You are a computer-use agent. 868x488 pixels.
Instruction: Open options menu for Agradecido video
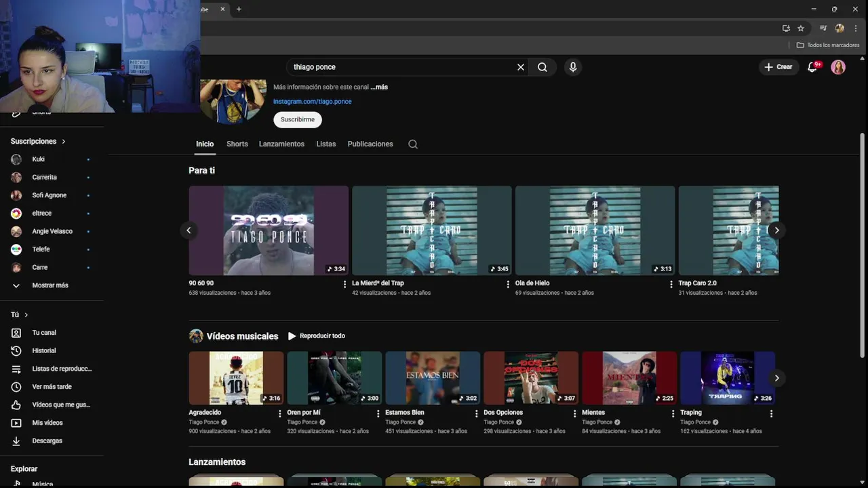[x=279, y=413]
